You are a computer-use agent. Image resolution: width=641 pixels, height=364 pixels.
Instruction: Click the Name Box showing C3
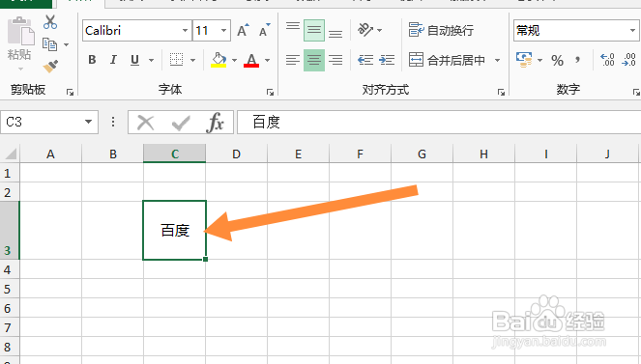pyautogui.click(x=43, y=122)
